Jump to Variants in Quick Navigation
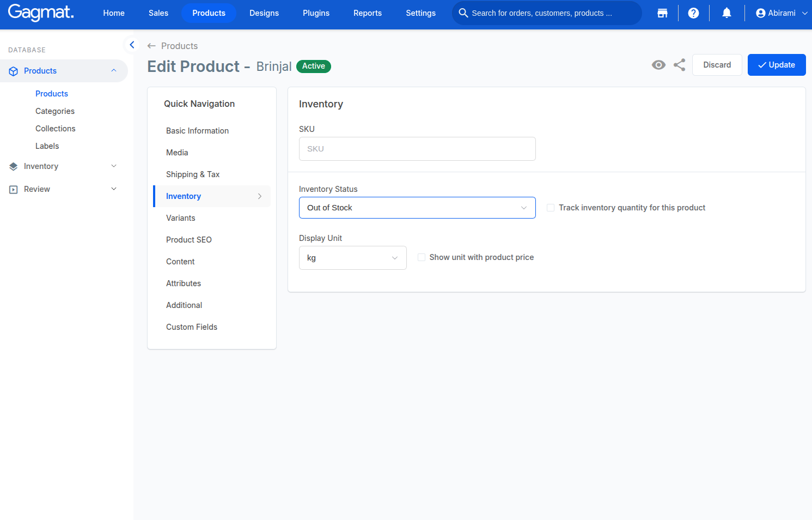This screenshot has height=520, width=812. [x=181, y=218]
